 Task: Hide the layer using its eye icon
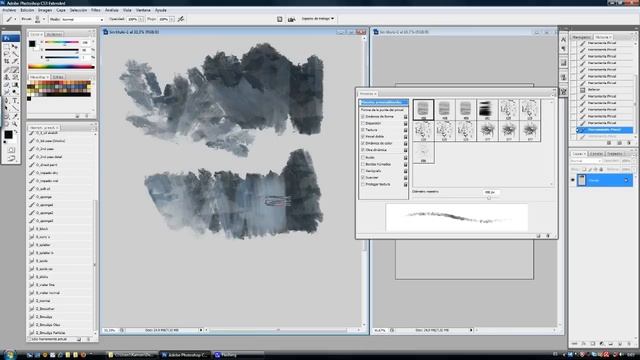(573, 180)
